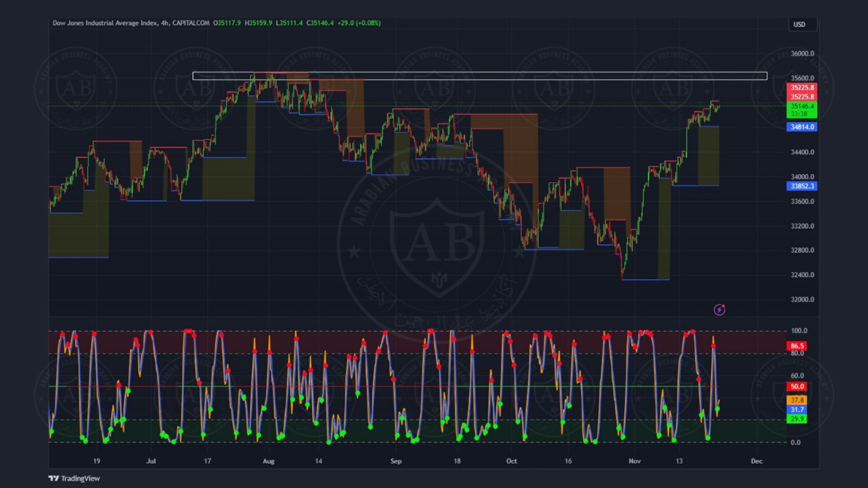Click the green 29.9 oscillator value label
The height and width of the screenshot is (488, 868).
[797, 419]
